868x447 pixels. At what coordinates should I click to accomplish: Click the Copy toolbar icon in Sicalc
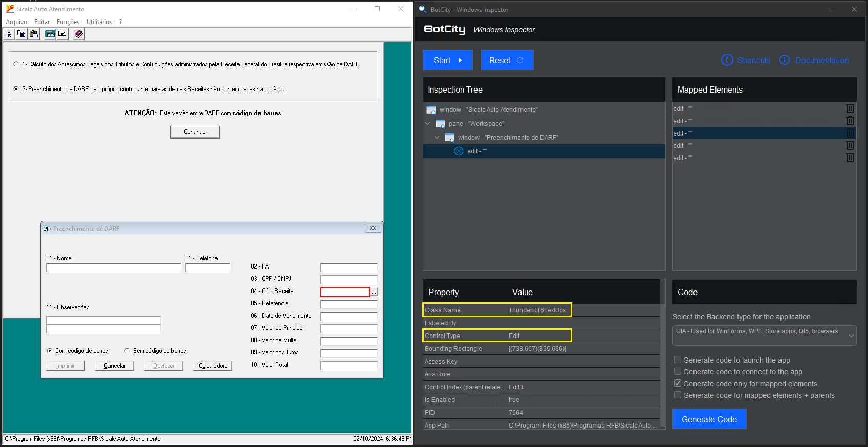click(21, 34)
